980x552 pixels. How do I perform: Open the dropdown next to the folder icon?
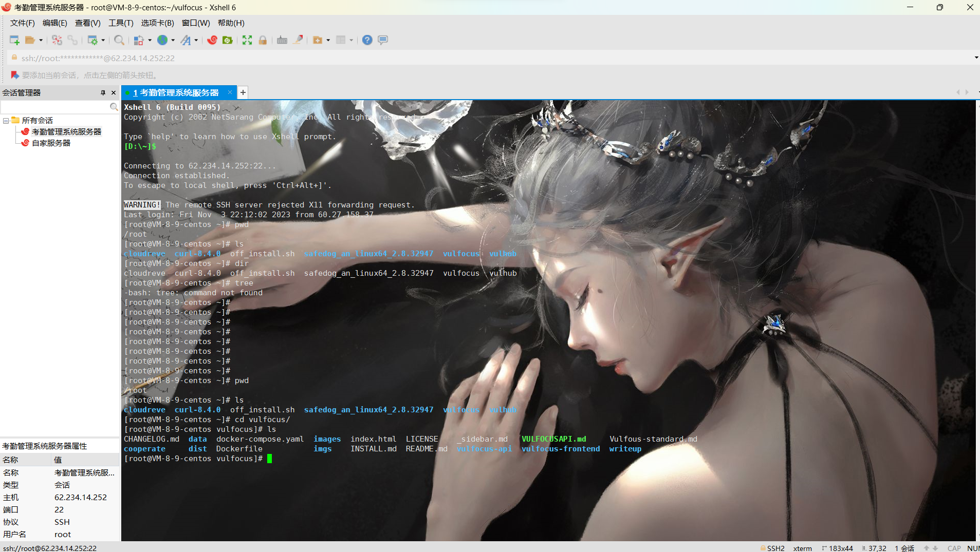coord(41,40)
